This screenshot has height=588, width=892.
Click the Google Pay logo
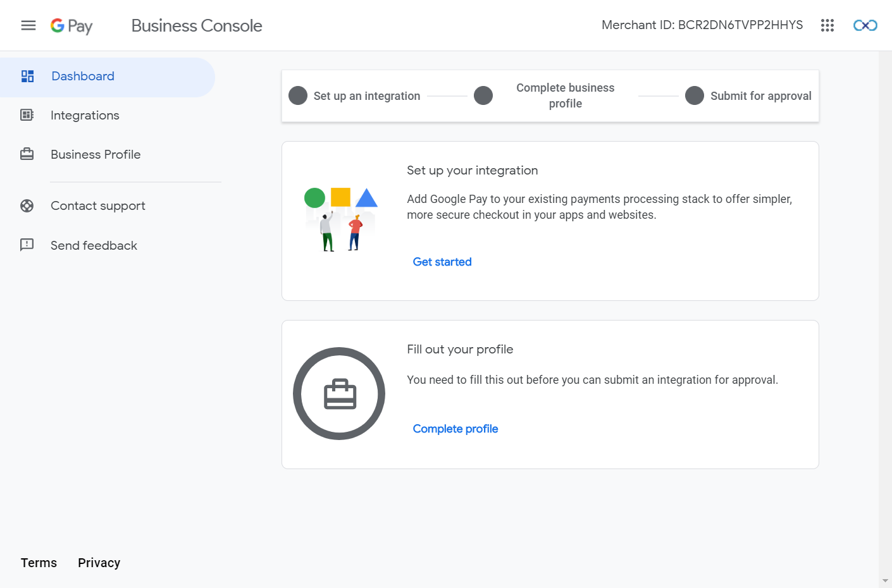(x=71, y=26)
